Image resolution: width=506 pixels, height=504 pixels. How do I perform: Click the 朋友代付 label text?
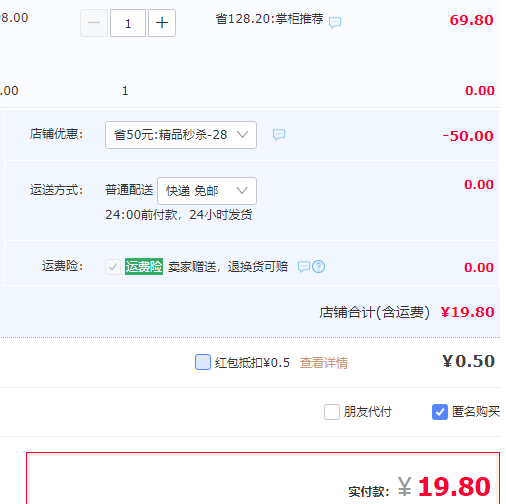pyautogui.click(x=368, y=412)
